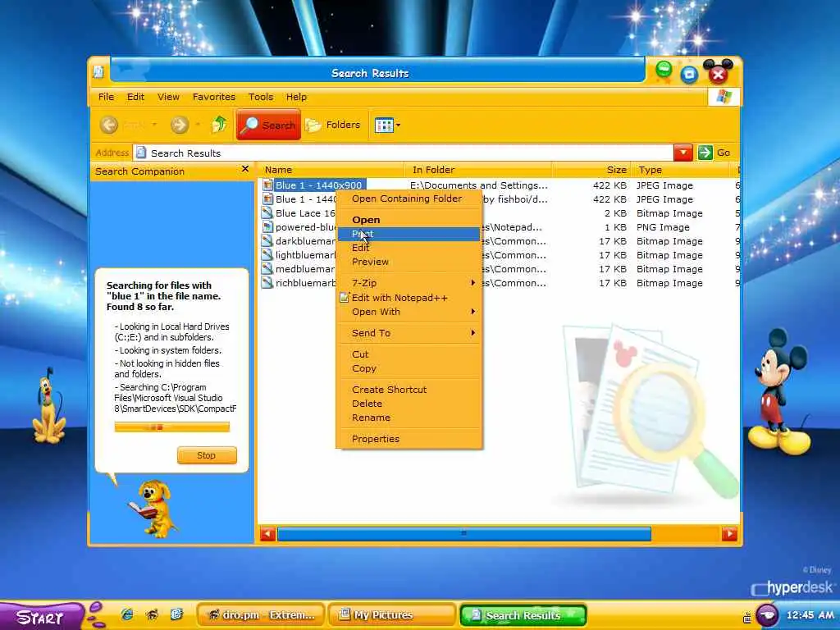The width and height of the screenshot is (840, 630).
Task: Open Properties from the context menu
Action: point(409,440)
